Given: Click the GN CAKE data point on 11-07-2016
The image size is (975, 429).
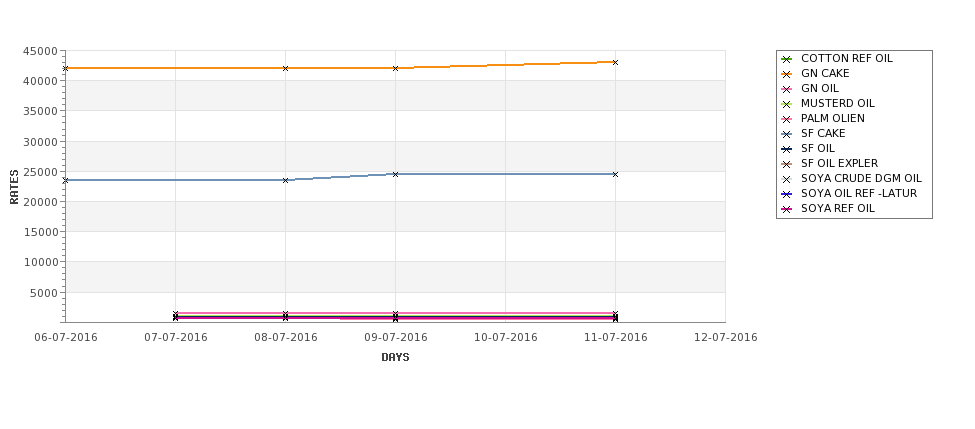Looking at the screenshot, I should tap(616, 62).
